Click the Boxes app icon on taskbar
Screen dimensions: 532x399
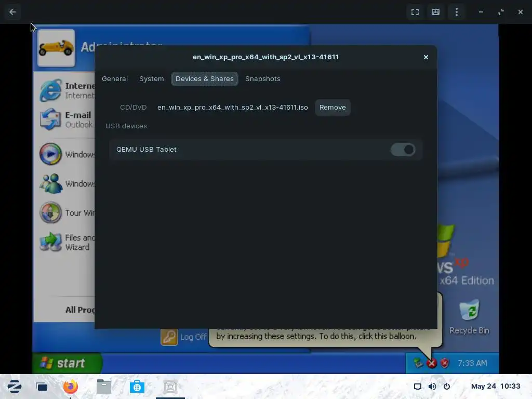point(170,387)
